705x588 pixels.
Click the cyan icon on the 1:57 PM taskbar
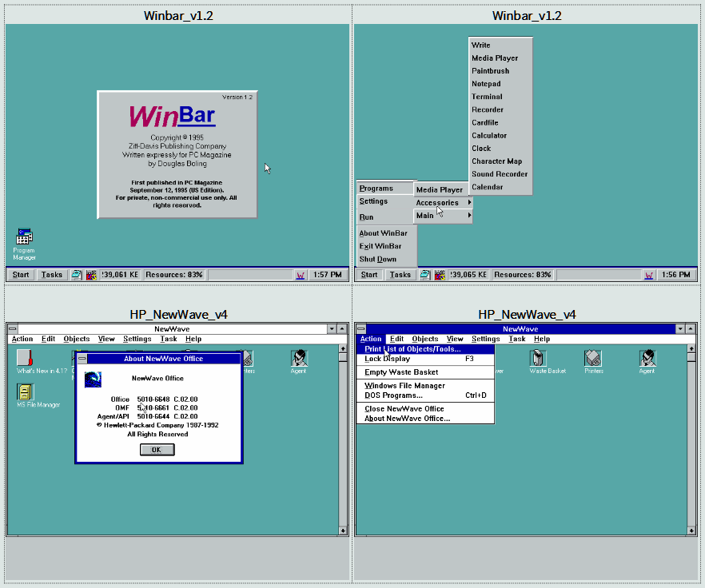(x=77, y=275)
